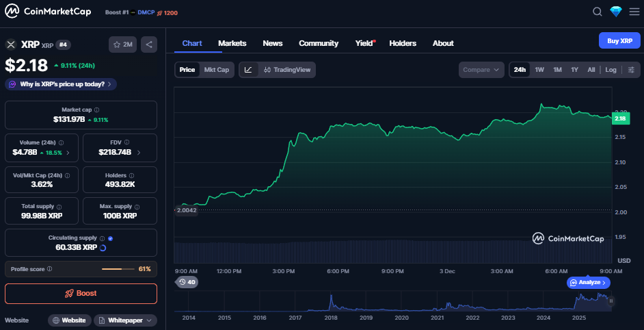
Task: Click the circulating supply ring chart
Action: (x=103, y=248)
